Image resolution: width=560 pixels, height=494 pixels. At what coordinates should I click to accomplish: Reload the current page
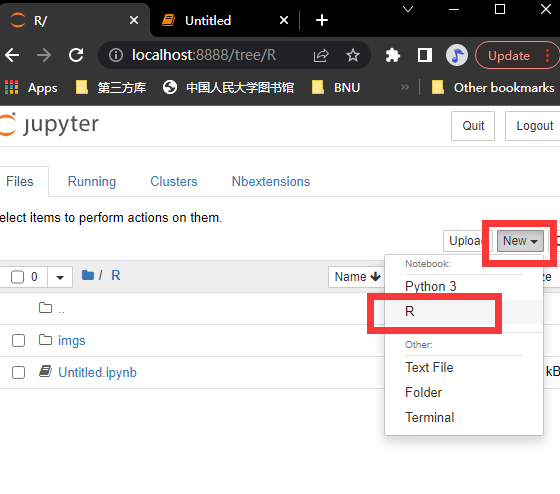[76, 55]
